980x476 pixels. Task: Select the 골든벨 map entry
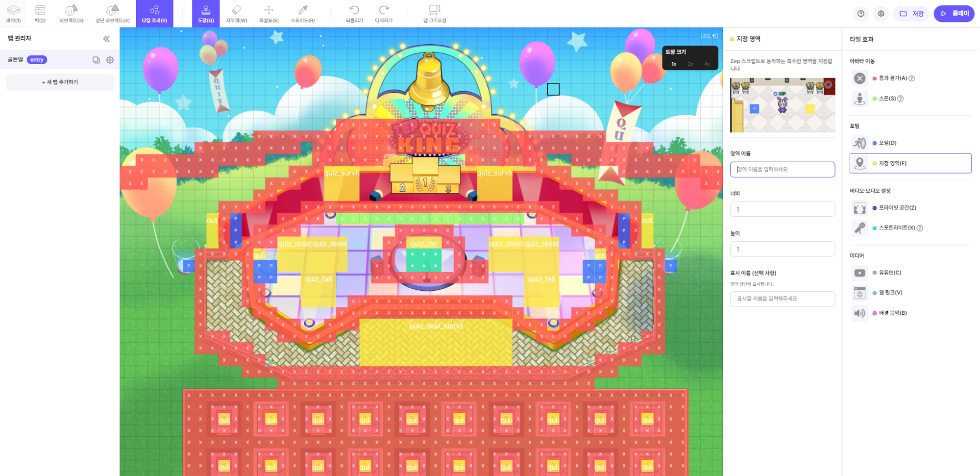click(60, 60)
